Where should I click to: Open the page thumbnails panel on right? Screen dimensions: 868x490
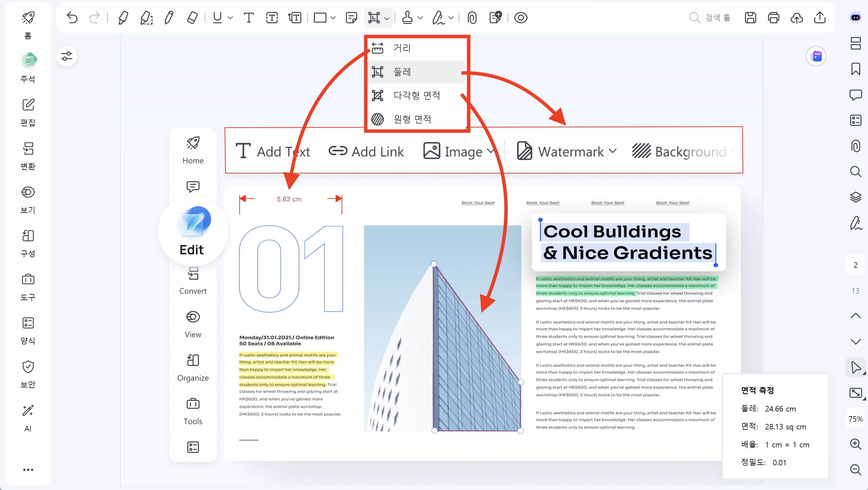pyautogui.click(x=855, y=43)
